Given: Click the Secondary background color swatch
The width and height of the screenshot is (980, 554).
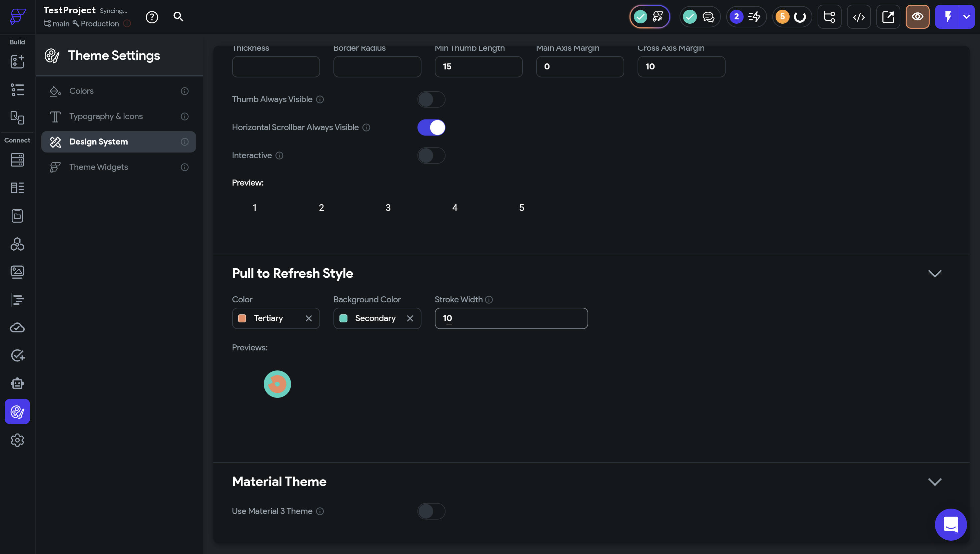Looking at the screenshot, I should 343,318.
